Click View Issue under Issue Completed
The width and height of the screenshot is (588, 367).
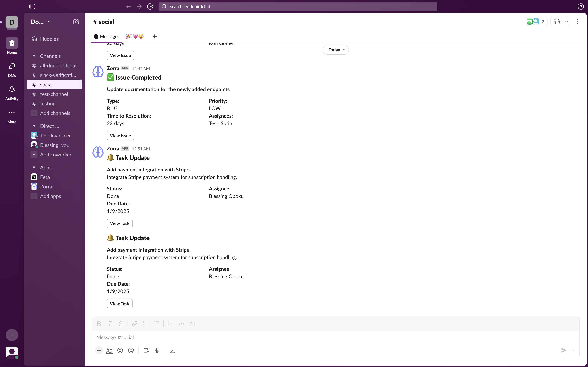point(120,136)
